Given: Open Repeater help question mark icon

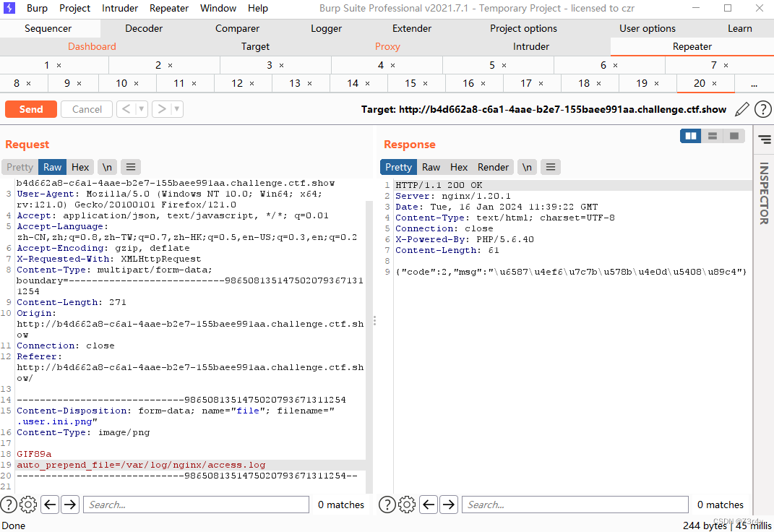Looking at the screenshot, I should click(x=762, y=109).
